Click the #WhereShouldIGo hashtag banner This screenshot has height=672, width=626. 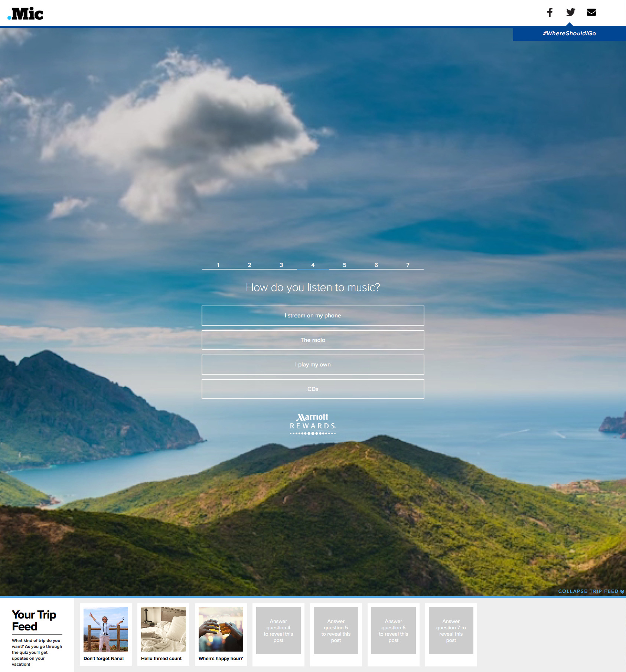pos(569,33)
